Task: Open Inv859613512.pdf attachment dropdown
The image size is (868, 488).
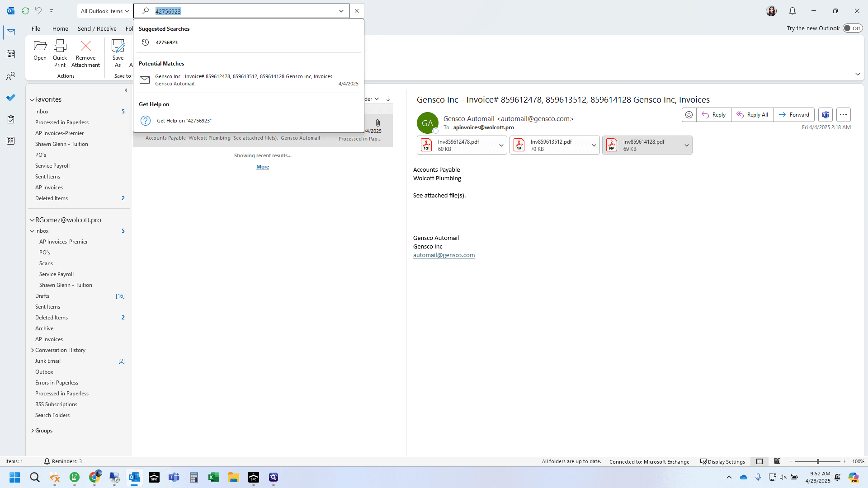Action: pos(594,145)
